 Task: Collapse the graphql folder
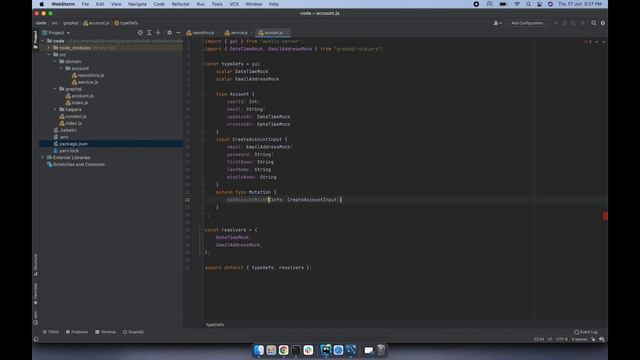click(x=55, y=89)
